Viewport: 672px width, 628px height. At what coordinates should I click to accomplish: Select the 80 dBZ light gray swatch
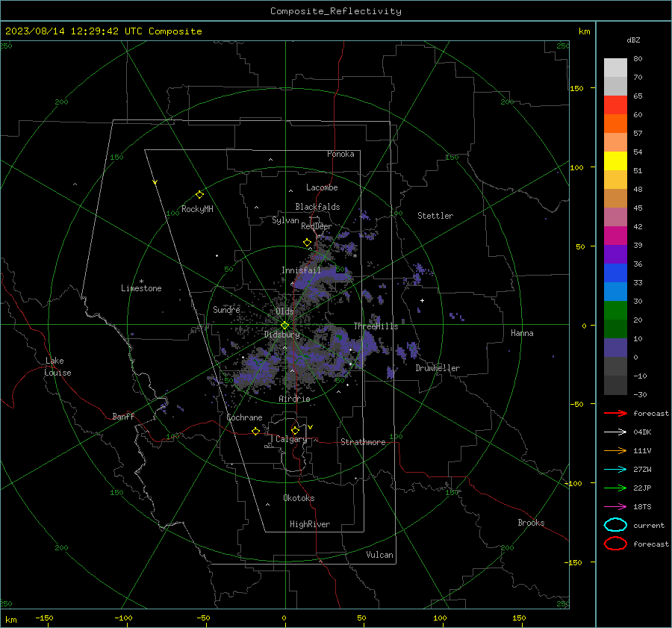point(615,67)
